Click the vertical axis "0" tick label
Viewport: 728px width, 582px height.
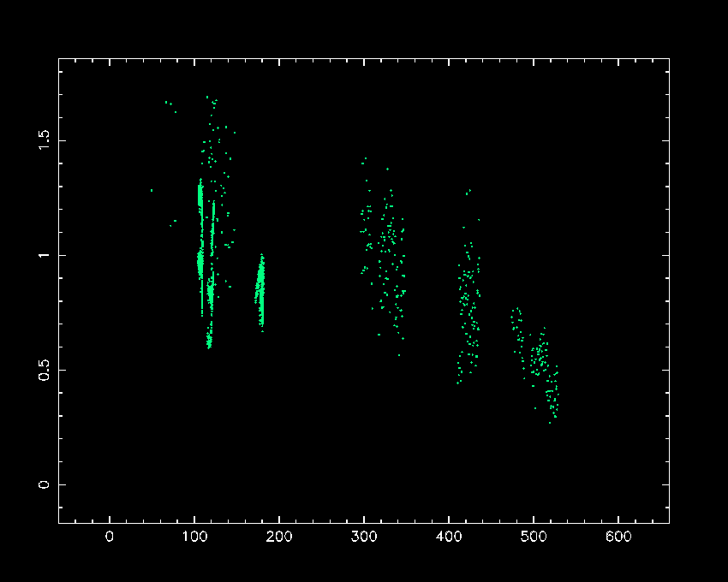point(44,484)
